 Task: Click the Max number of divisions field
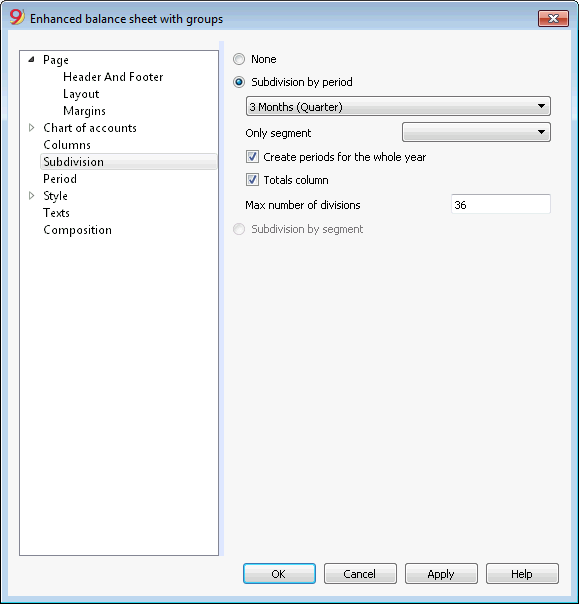pyautogui.click(x=500, y=205)
